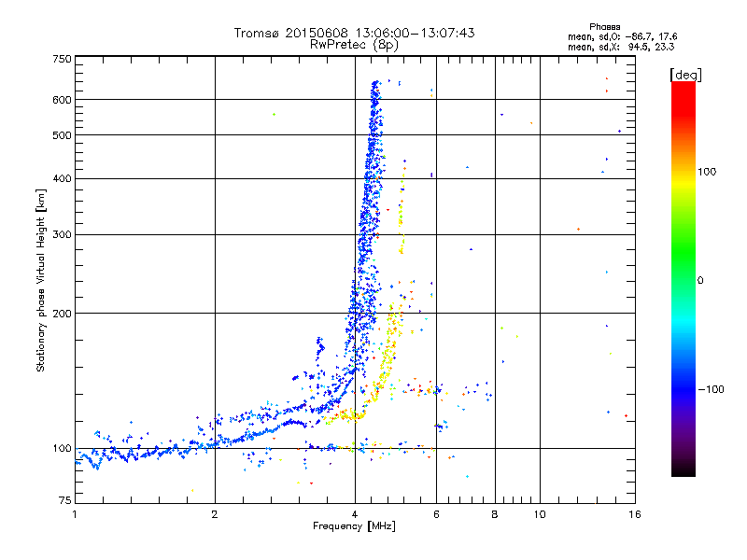Click the 'mean, sd,O: -86.7, 17.6' text

(622, 36)
